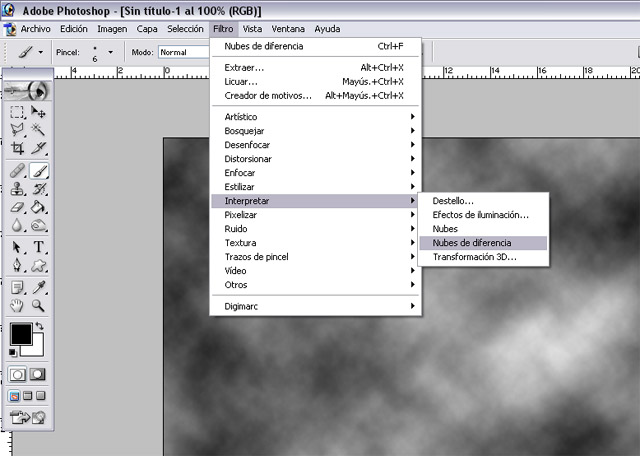Select the Magic Wand tool
640x456 pixels.
pyautogui.click(x=39, y=130)
